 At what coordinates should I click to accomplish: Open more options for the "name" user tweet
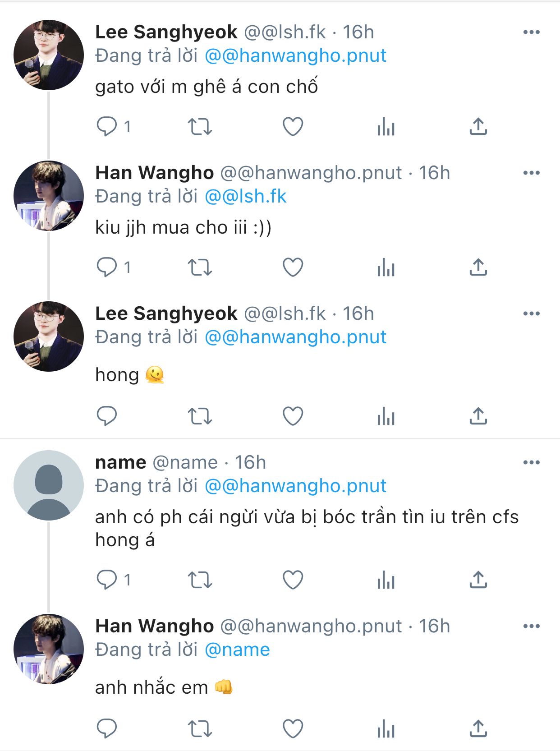click(x=532, y=463)
